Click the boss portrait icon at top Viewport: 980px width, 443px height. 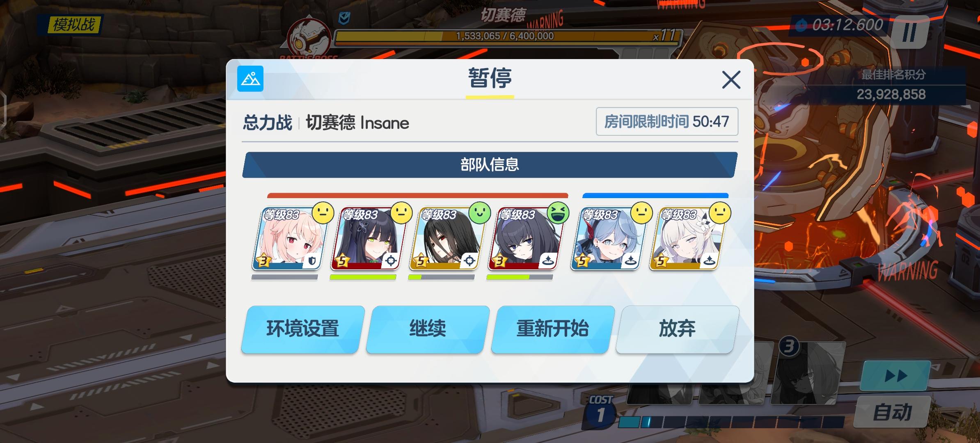point(309,40)
